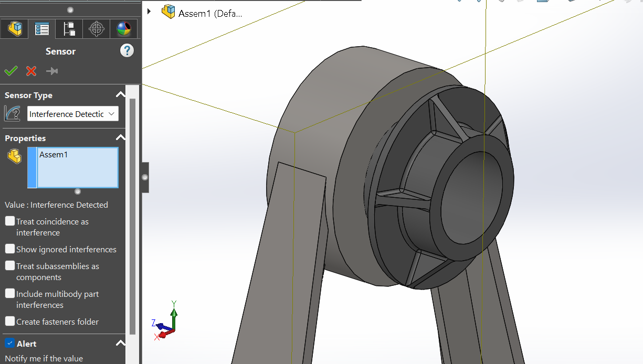Open the FeatureManager design tree tab
643x364 pixels.
click(15, 29)
